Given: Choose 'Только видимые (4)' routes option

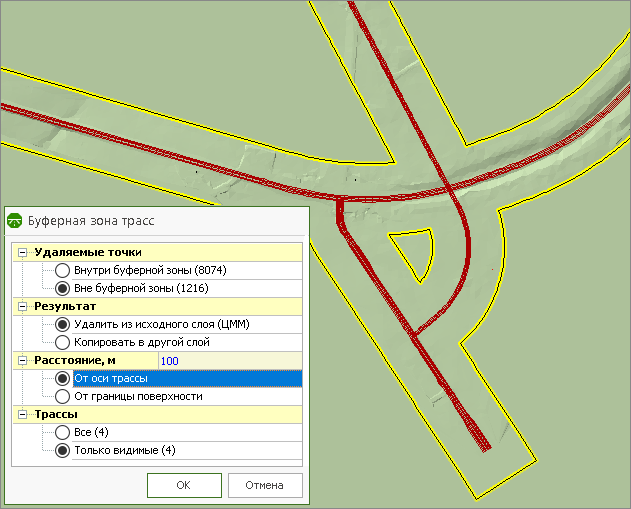Looking at the screenshot, I should [x=62, y=450].
